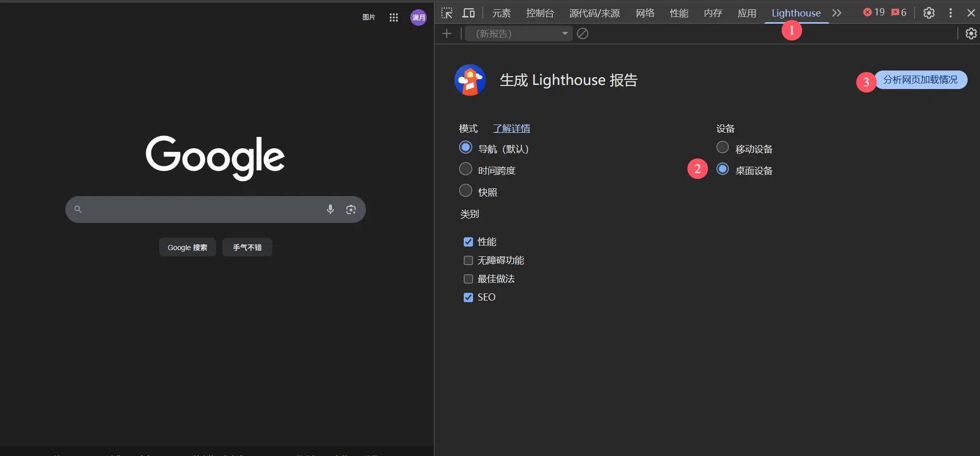Switch to the 应用 tab
This screenshot has width=980, height=456.
pos(747,13)
